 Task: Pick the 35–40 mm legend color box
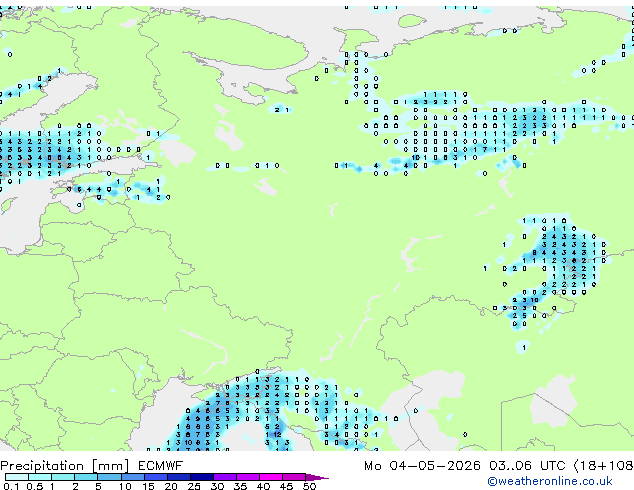coord(247,477)
